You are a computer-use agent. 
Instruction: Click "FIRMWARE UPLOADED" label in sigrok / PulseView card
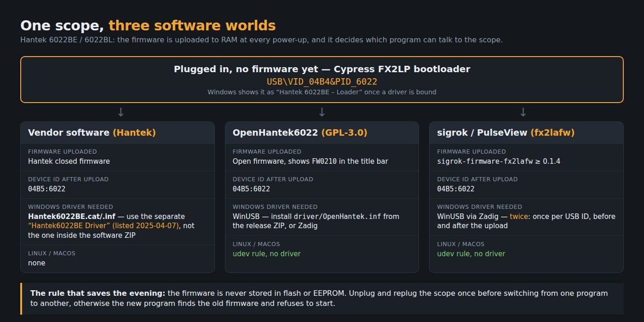[x=471, y=151]
